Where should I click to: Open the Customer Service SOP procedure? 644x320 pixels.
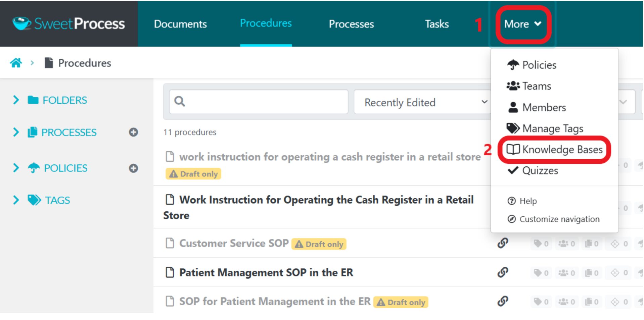(234, 243)
